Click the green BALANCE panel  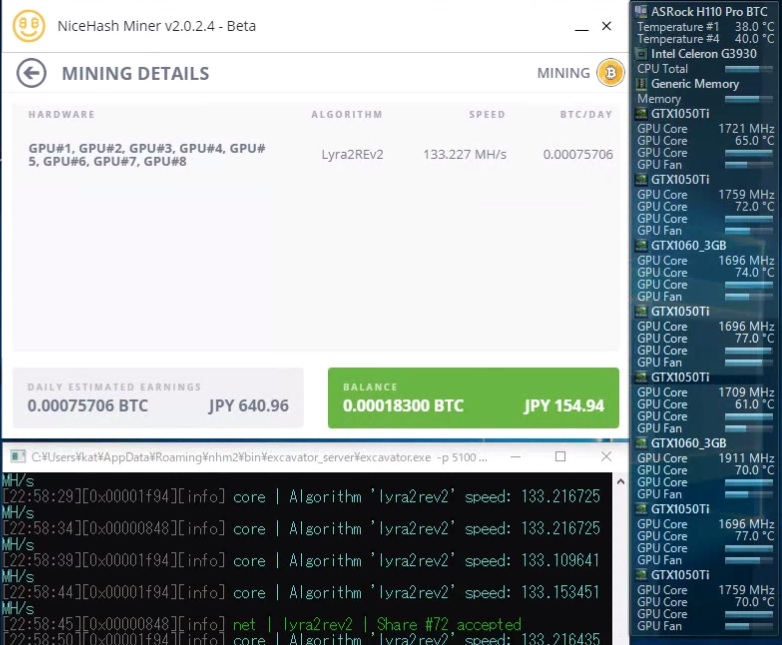(x=473, y=398)
